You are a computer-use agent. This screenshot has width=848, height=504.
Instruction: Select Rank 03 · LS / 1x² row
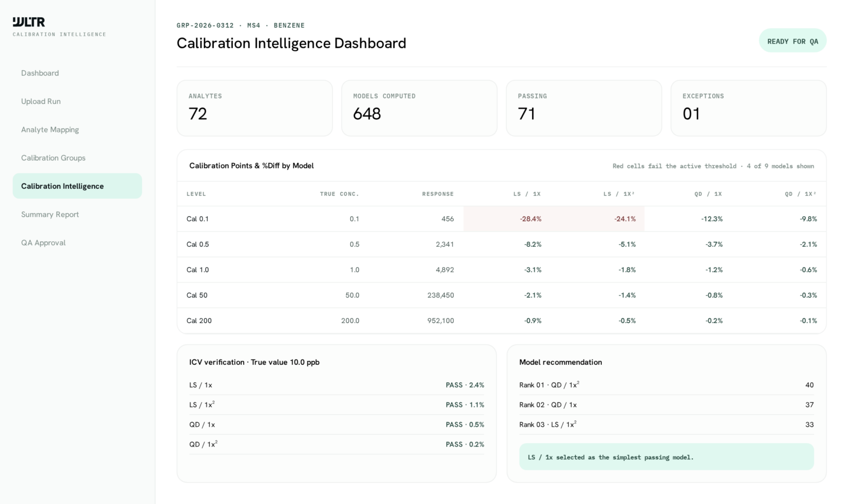pyautogui.click(x=666, y=425)
